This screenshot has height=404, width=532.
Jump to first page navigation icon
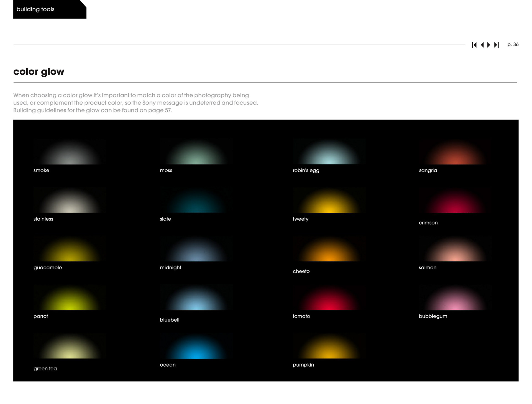[x=474, y=45]
